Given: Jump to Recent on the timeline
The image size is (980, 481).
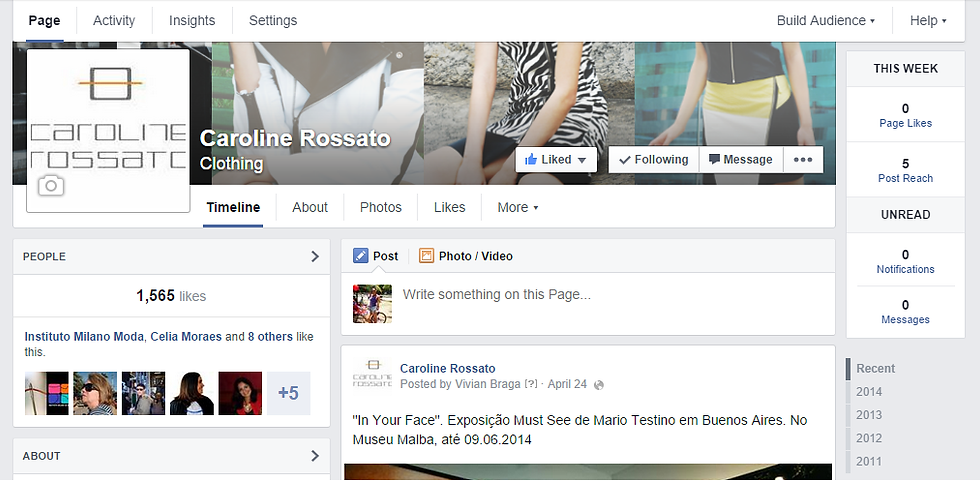Looking at the screenshot, I should click(x=876, y=369).
